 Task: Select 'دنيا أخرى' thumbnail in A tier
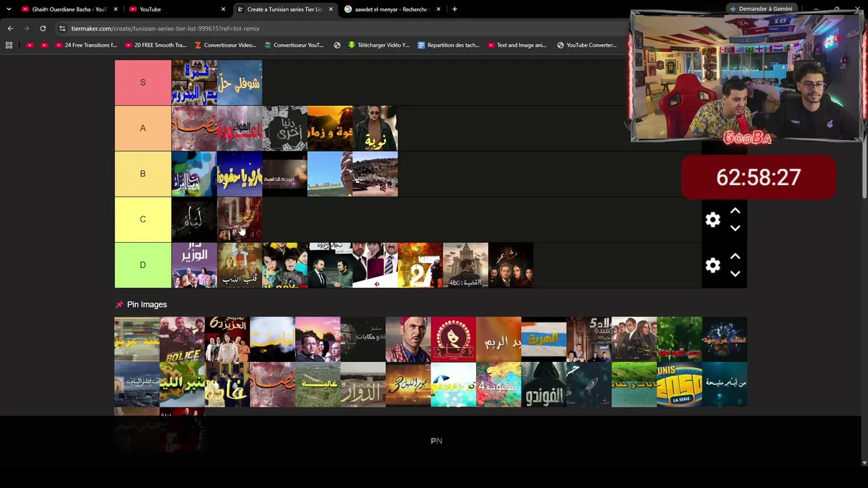(x=285, y=128)
